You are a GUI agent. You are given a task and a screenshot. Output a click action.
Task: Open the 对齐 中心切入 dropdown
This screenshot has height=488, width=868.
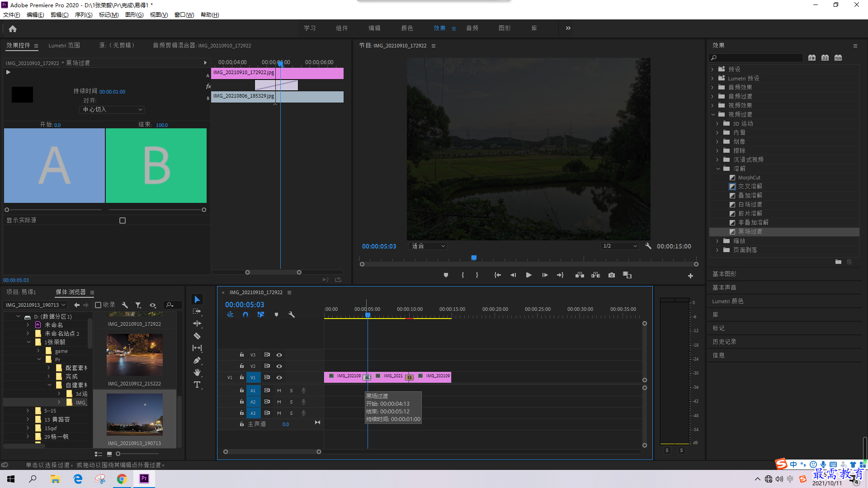click(x=112, y=110)
